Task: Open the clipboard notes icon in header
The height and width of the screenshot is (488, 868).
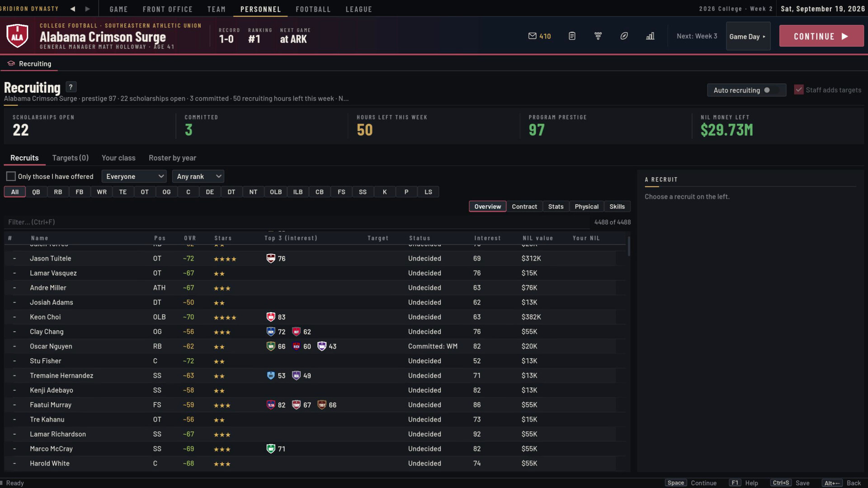Action: click(x=572, y=36)
